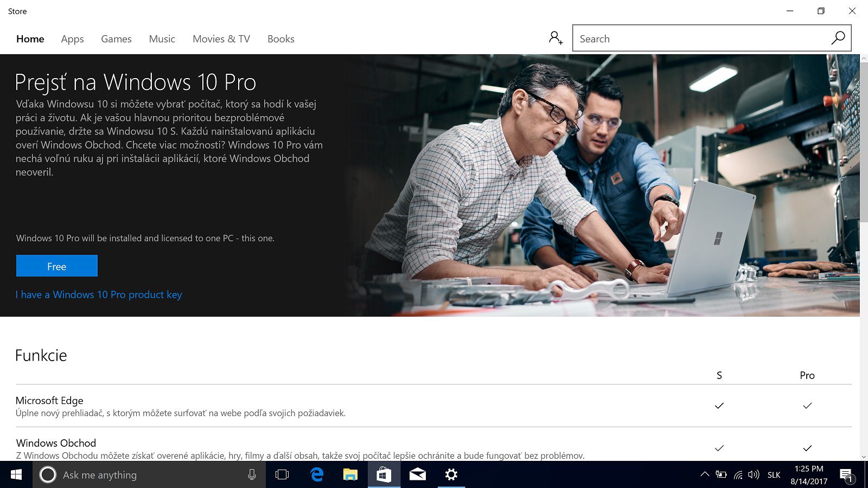This screenshot has width=868, height=488.
Task: Click Windows Obchod checkmark in S column
Action: [719, 448]
